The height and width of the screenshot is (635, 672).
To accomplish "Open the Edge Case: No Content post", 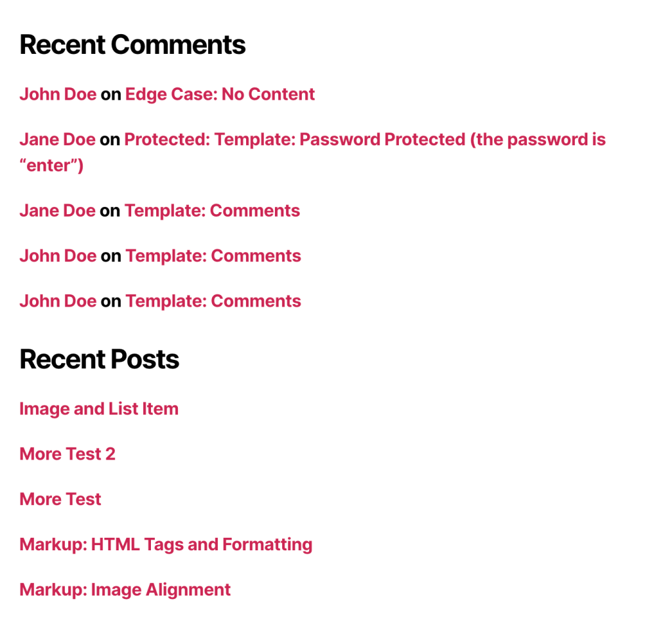I will (220, 95).
